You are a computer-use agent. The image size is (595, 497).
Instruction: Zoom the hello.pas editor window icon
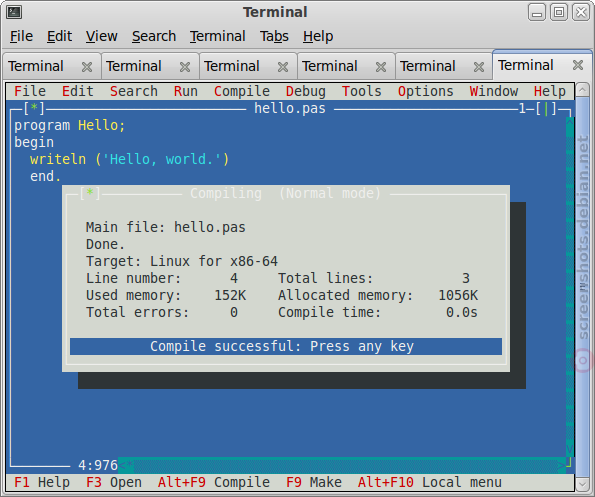546,109
